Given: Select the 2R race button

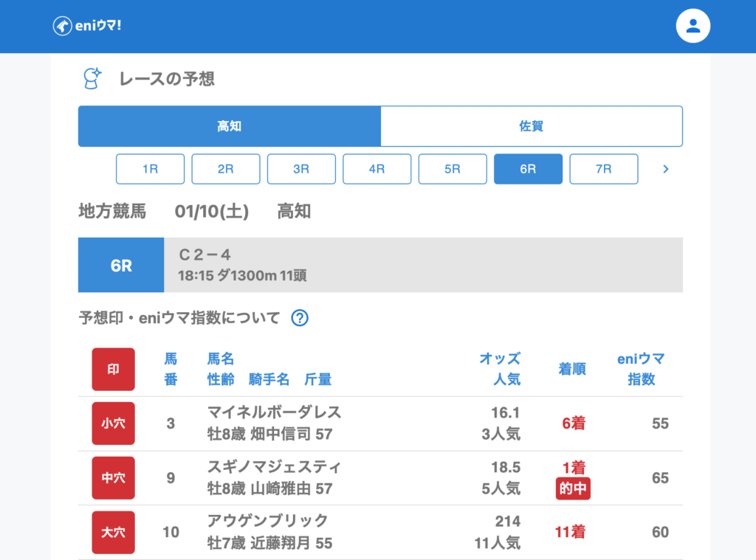Looking at the screenshot, I should [226, 169].
